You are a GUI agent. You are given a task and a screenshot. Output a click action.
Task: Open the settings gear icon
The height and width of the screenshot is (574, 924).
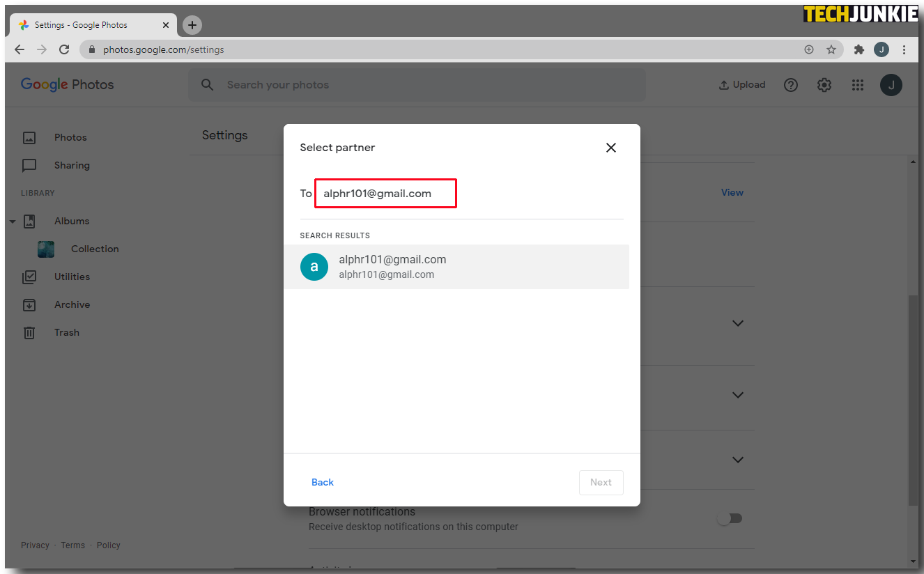824,85
